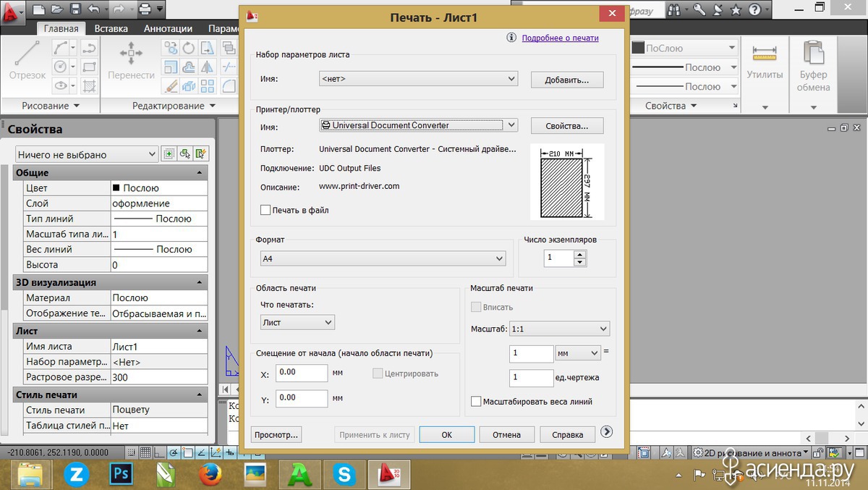The width and height of the screenshot is (868, 490).
Task: Click the X offset input field
Action: tap(302, 373)
